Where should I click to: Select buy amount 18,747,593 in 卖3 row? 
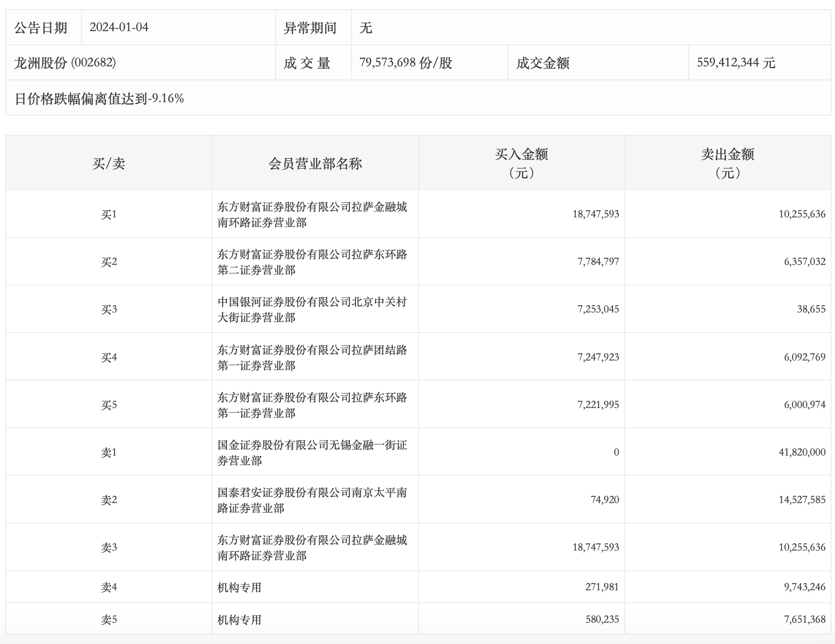point(596,547)
